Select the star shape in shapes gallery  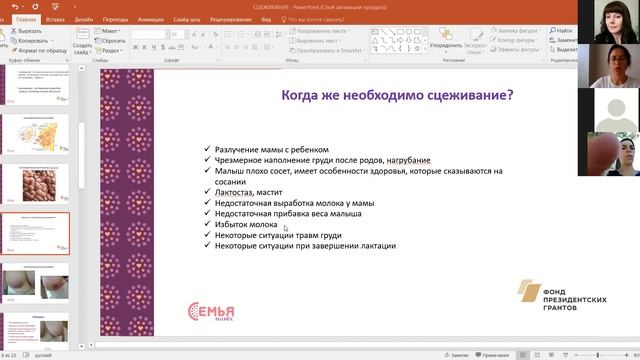pyautogui.click(x=417, y=49)
